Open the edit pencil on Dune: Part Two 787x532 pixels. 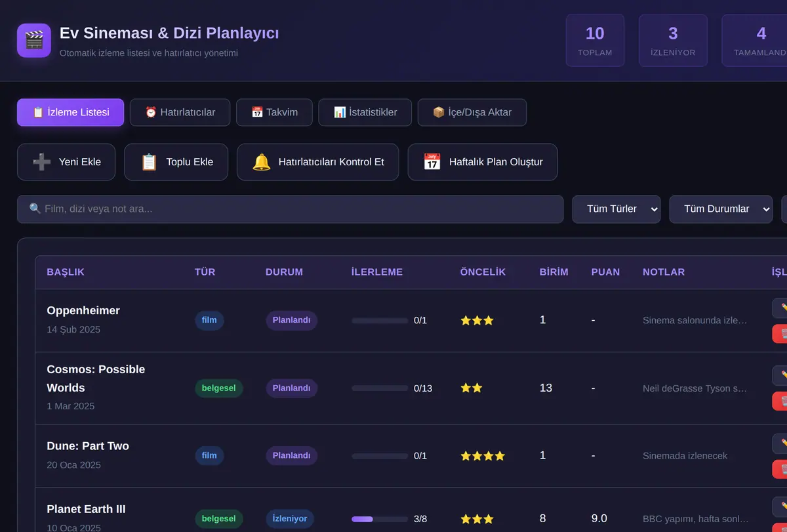[x=780, y=443]
